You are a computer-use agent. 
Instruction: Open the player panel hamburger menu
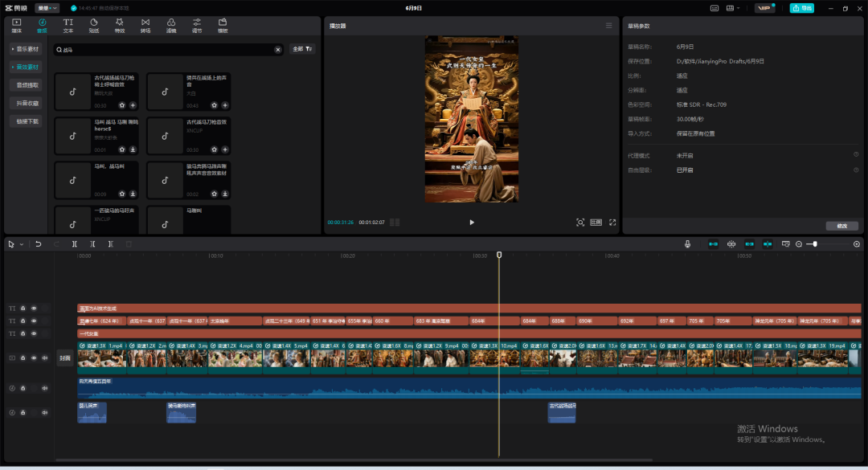(x=609, y=26)
